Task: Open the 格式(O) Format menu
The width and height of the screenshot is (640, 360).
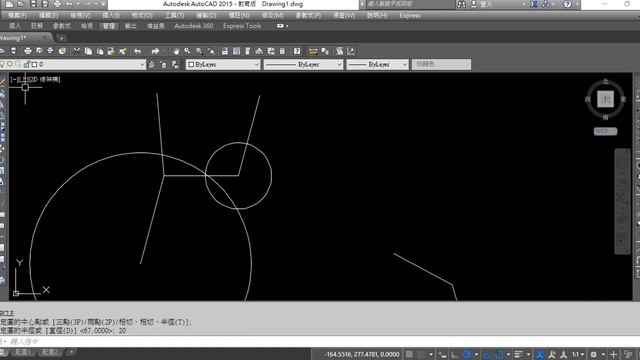Action: click(142, 15)
